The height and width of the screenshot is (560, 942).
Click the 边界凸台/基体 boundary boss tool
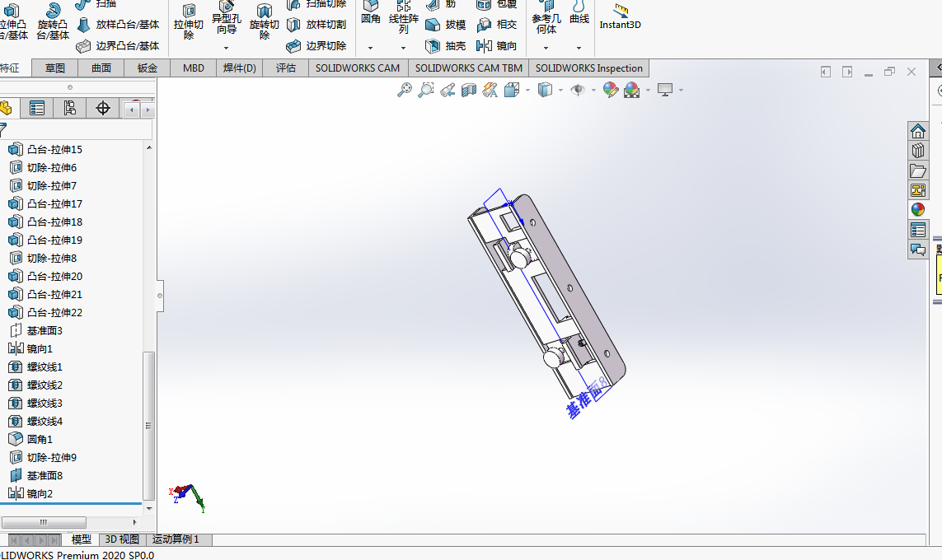[119, 45]
